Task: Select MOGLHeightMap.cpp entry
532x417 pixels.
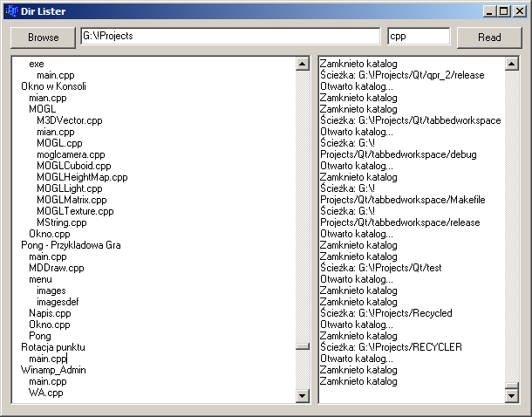Action: 82,177
